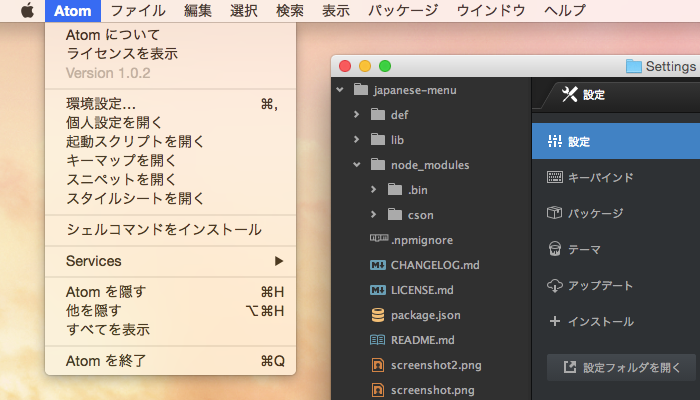Image resolution: width=700 pixels, height=400 pixels.
Task: Open the ウインドウ menu
Action: (x=491, y=10)
